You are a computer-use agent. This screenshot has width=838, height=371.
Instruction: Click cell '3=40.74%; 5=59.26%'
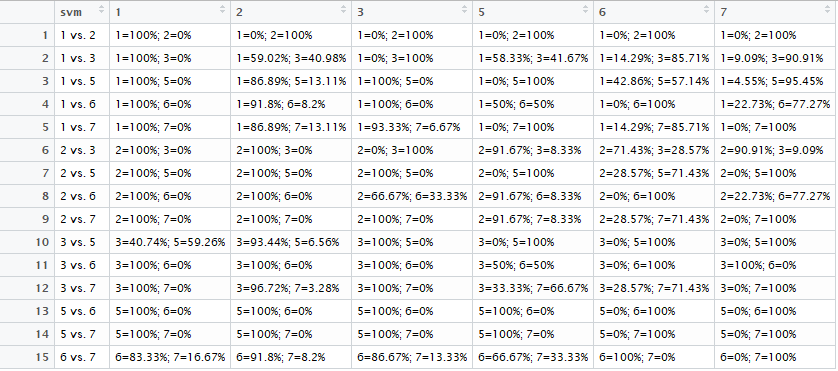[x=170, y=242]
